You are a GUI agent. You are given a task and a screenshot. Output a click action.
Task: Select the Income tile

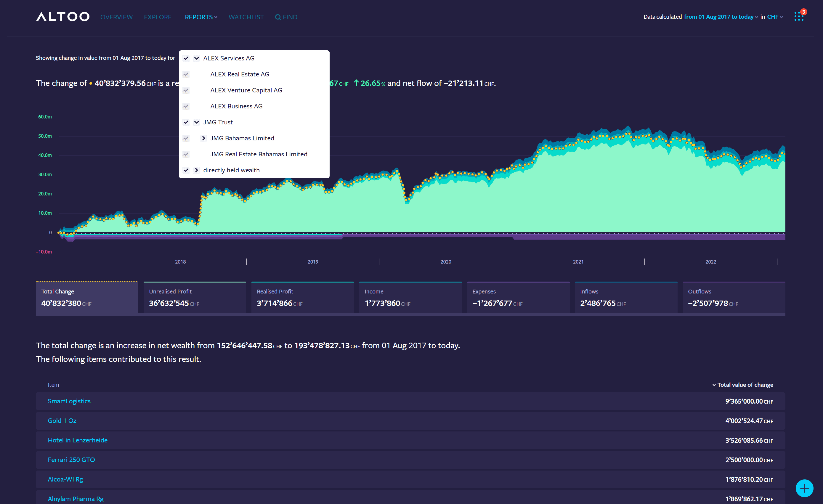click(410, 298)
